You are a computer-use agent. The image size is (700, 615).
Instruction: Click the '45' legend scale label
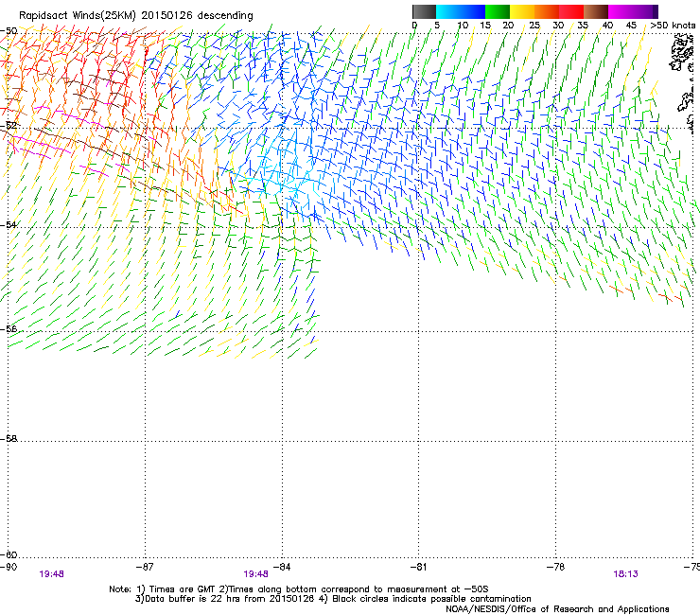pyautogui.click(x=631, y=26)
